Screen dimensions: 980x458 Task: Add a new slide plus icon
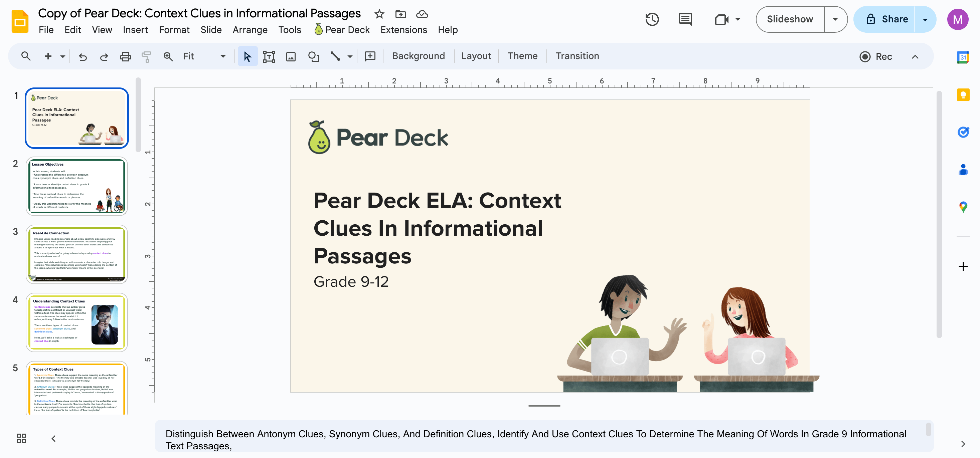pos(48,56)
